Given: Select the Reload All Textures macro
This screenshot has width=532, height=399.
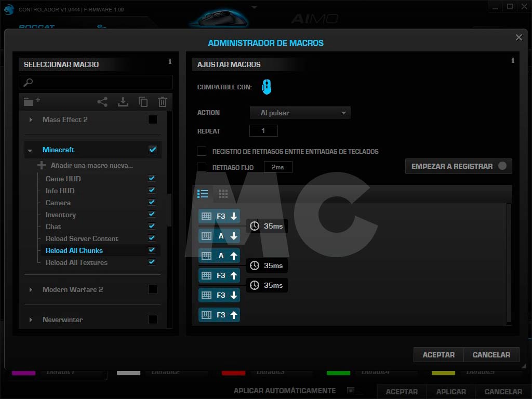Looking at the screenshot, I should pos(76,262).
